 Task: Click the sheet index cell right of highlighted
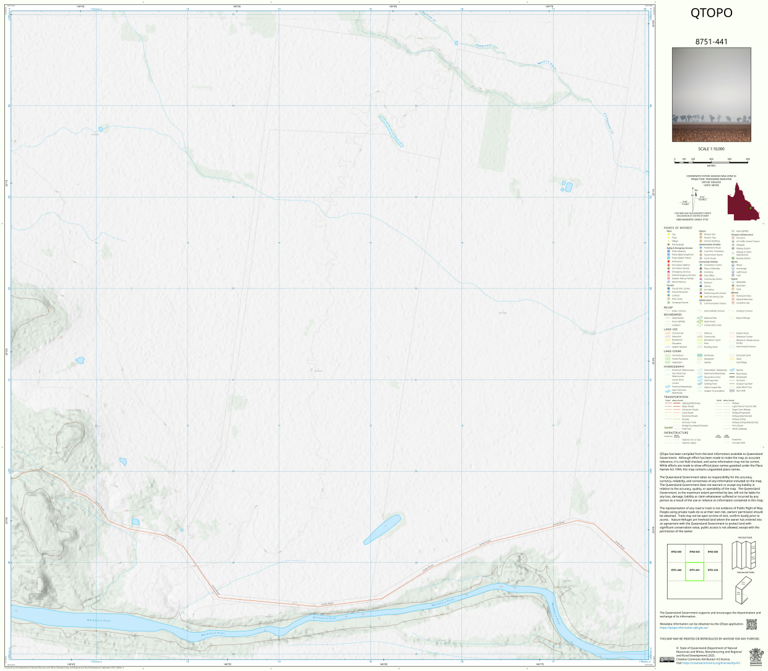click(x=713, y=571)
